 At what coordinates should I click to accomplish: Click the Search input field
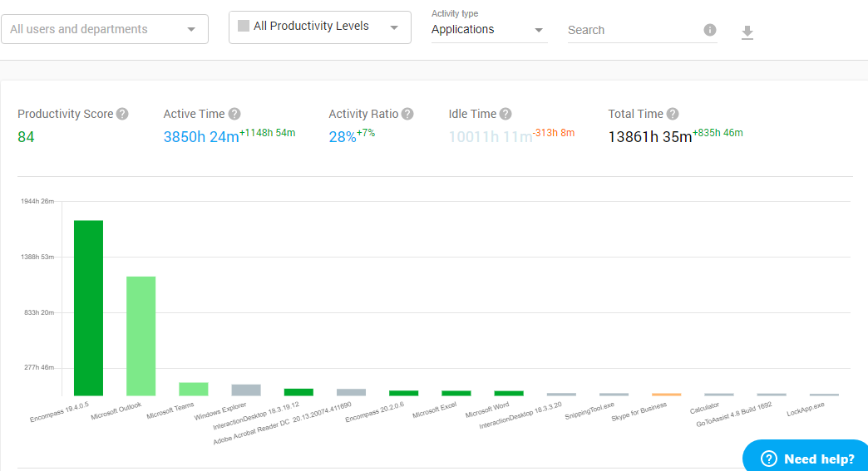tap(632, 30)
